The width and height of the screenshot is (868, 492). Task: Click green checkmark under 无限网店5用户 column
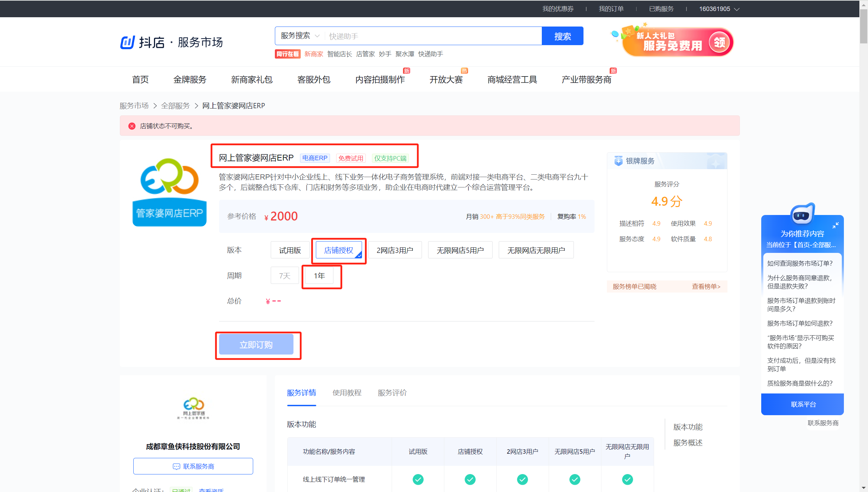575,479
